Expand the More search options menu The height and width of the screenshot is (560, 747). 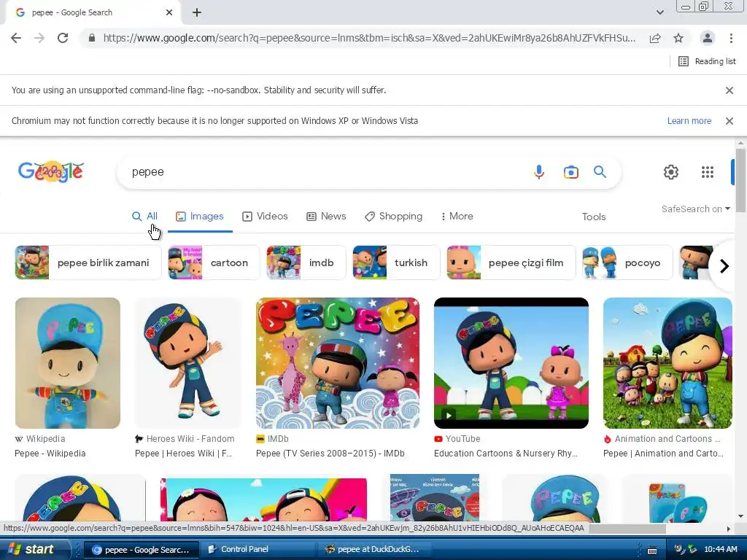coord(457,216)
